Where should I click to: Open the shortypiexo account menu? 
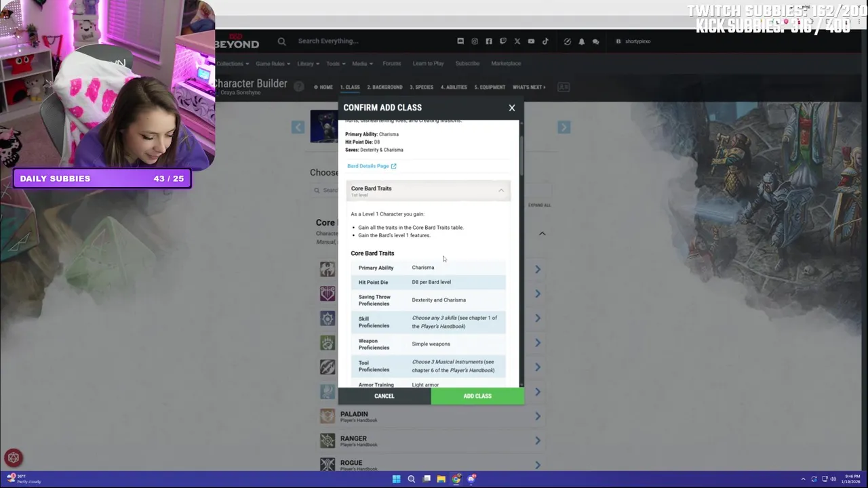(x=633, y=41)
